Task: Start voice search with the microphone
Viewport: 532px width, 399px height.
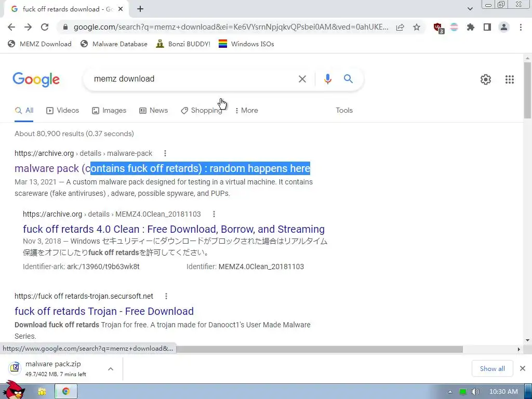Action: coord(327,79)
